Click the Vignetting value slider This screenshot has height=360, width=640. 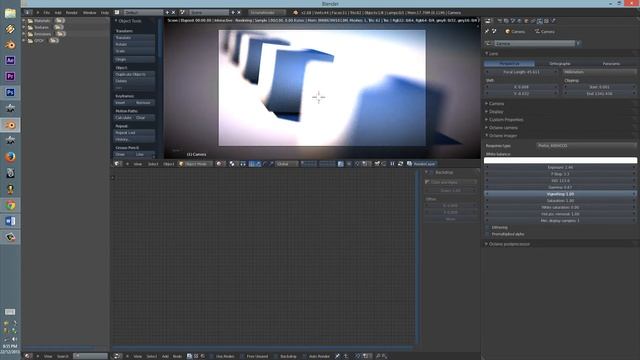[x=560, y=194]
